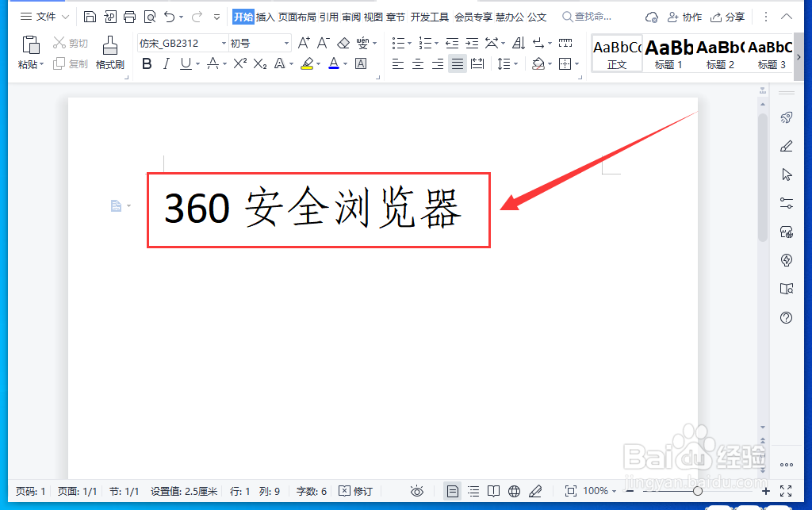Apply Subscript formatting
The image size is (812, 510).
point(260,63)
